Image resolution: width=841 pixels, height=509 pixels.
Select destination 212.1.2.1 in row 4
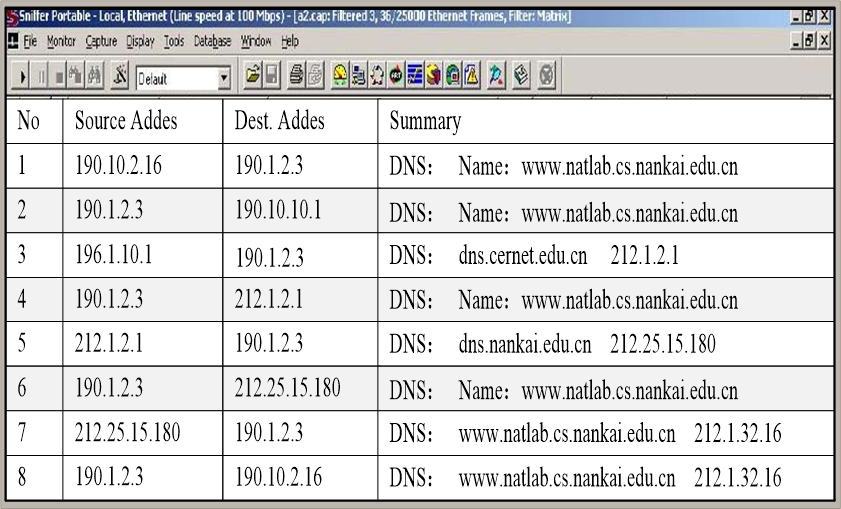(x=268, y=299)
